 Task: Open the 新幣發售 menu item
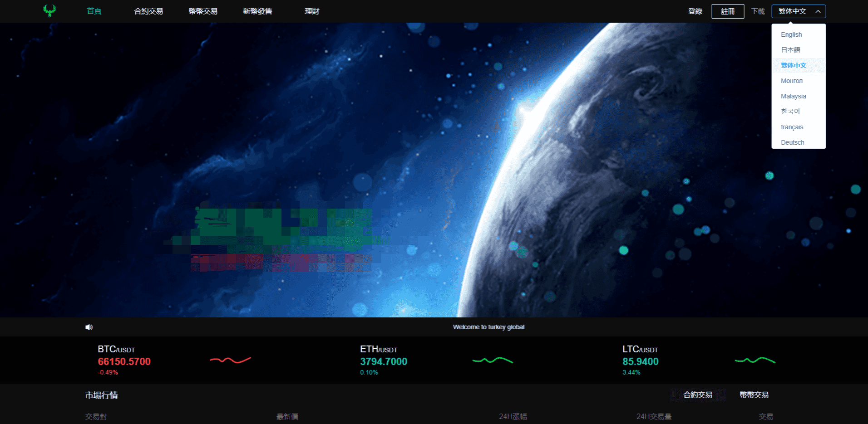[257, 11]
